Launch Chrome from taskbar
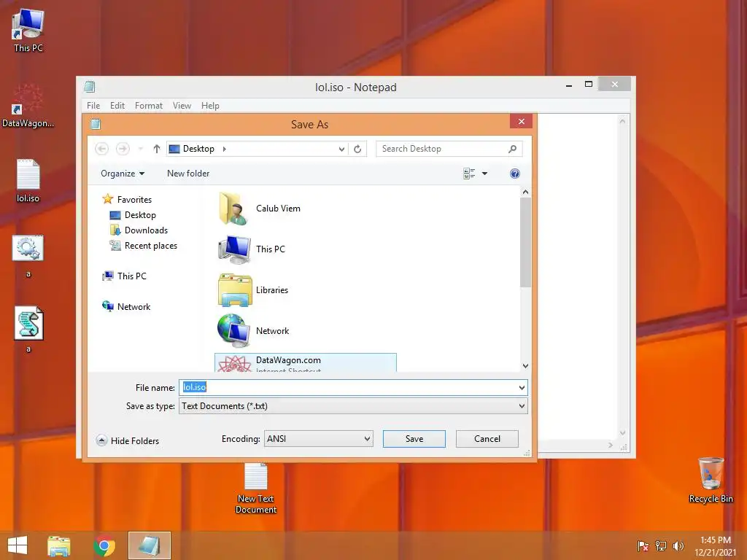 point(104,545)
